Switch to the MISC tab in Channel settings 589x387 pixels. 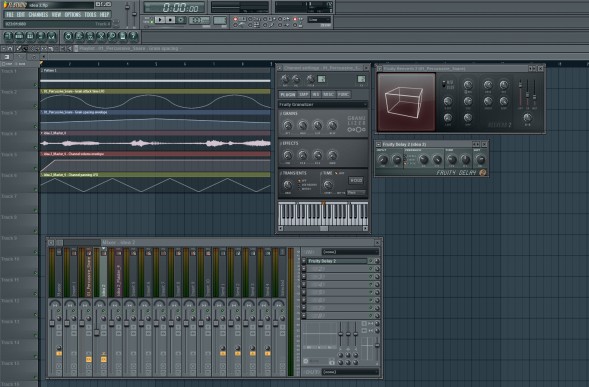(328, 94)
